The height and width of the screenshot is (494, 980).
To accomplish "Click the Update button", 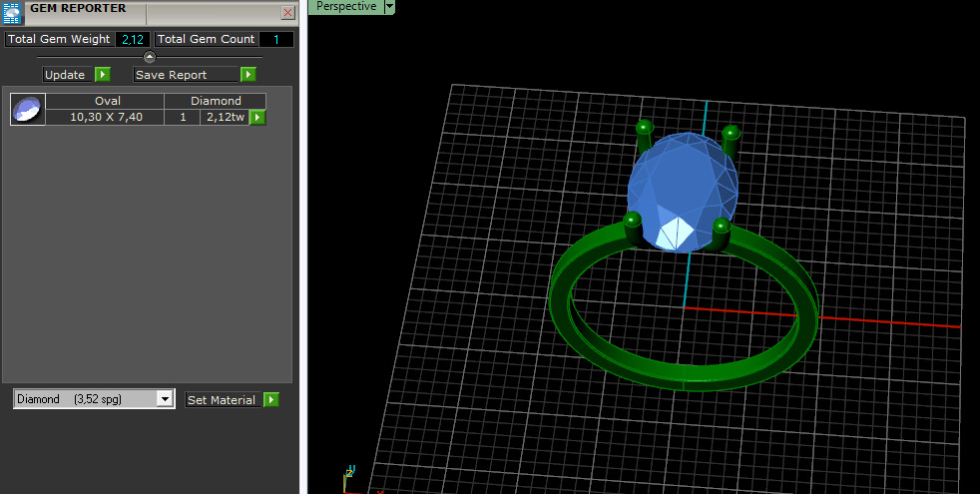I will pos(67,75).
